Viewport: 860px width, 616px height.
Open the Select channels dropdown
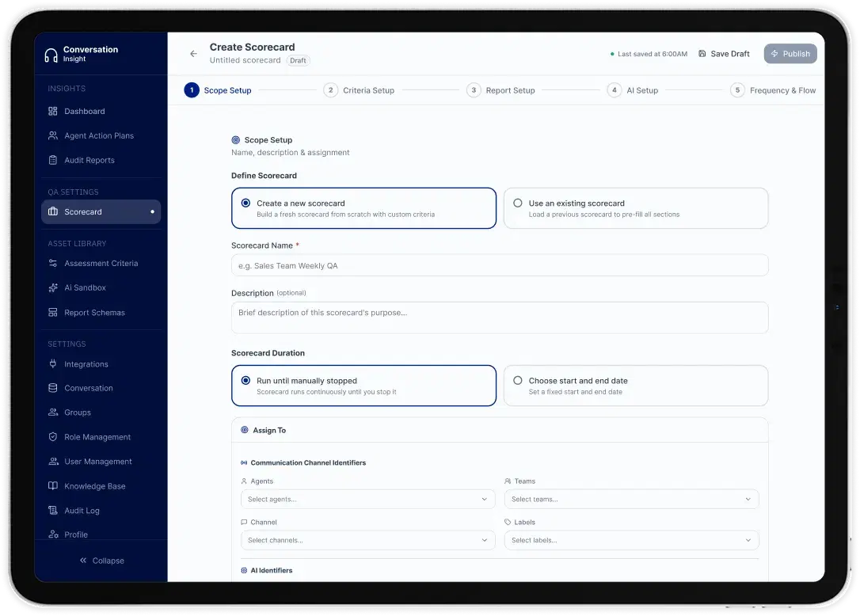367,540
